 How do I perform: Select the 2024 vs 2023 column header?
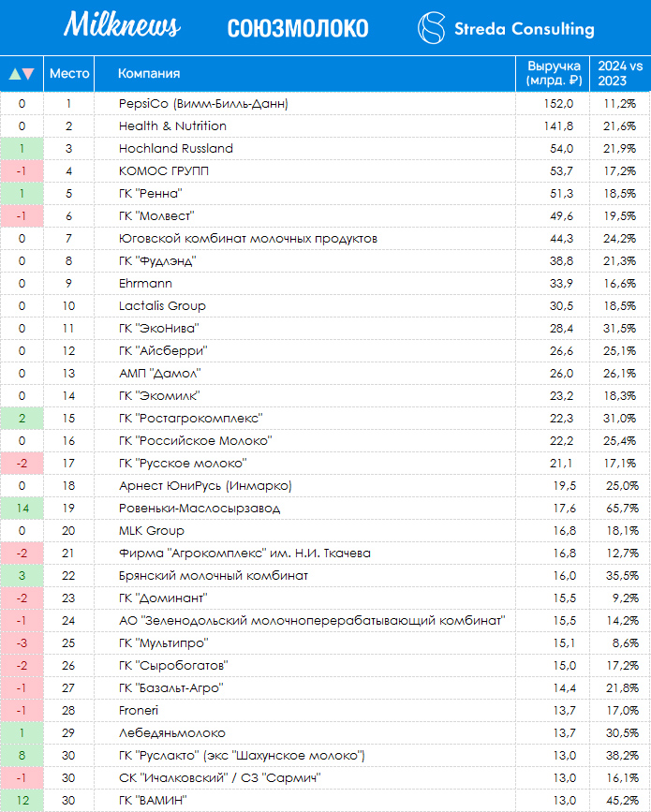pyautogui.click(x=620, y=74)
